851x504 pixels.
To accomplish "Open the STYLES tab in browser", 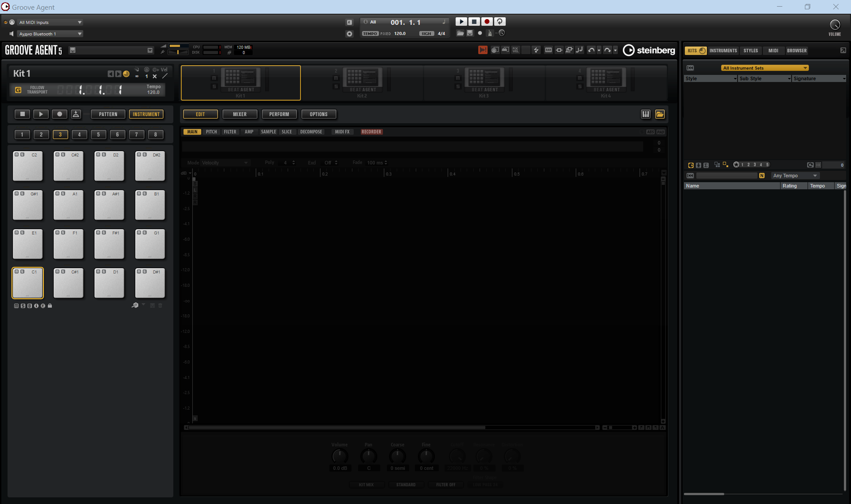I will [750, 51].
